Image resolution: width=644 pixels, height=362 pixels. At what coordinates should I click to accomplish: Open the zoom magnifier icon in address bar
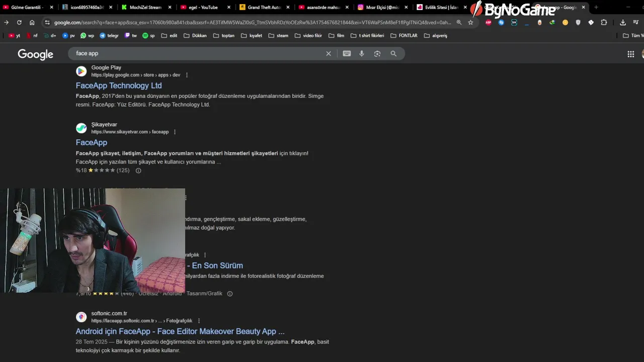coord(459,23)
